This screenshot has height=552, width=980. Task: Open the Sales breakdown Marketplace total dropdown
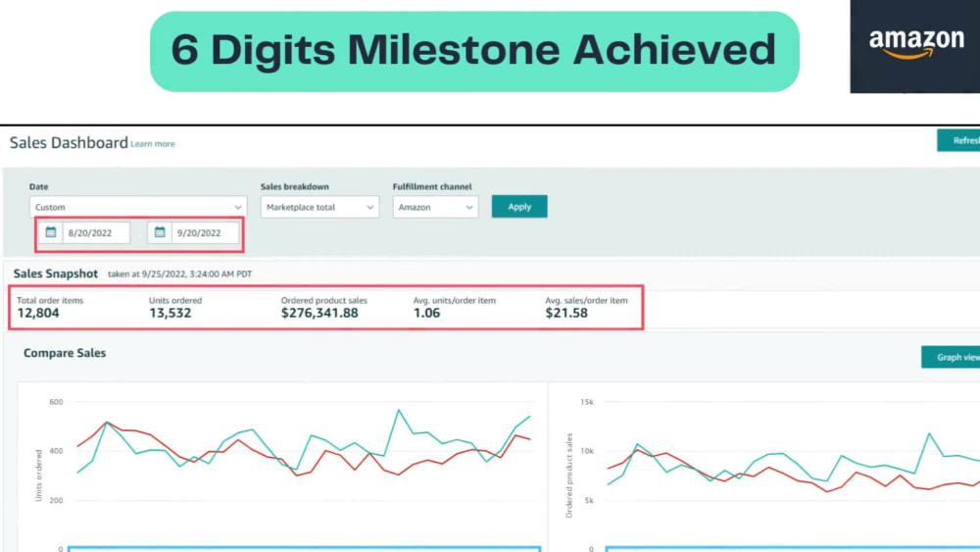(319, 207)
